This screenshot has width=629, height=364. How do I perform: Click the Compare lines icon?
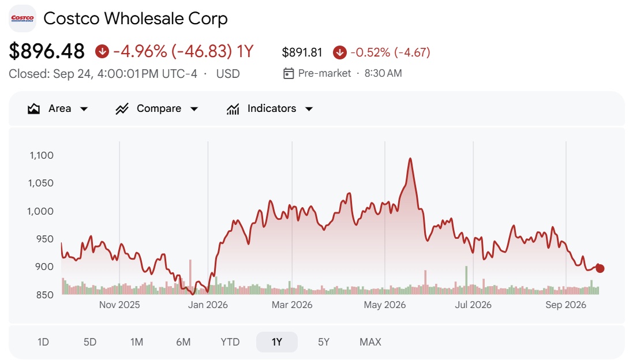[x=122, y=108]
